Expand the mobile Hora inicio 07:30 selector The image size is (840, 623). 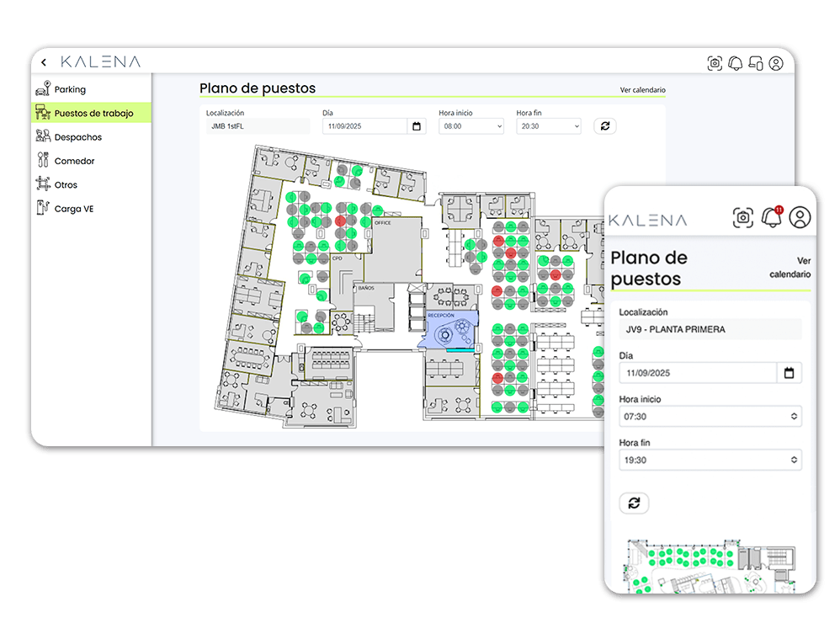(710, 416)
